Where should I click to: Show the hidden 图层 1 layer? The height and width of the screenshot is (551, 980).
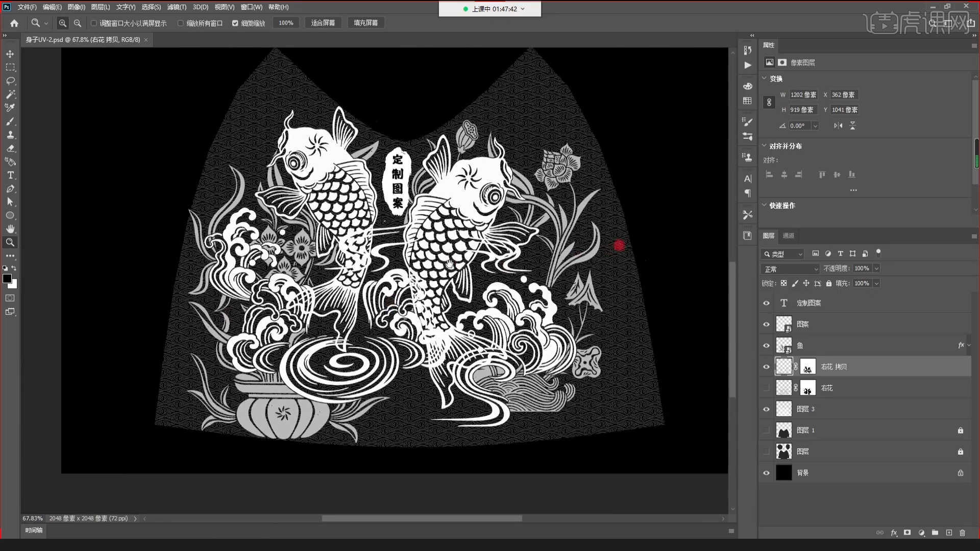point(766,431)
